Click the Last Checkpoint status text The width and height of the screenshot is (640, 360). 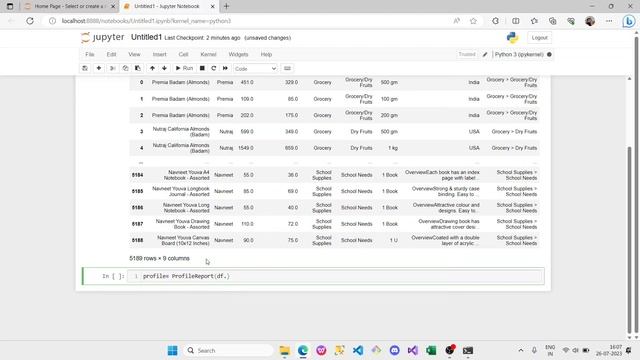coord(202,38)
